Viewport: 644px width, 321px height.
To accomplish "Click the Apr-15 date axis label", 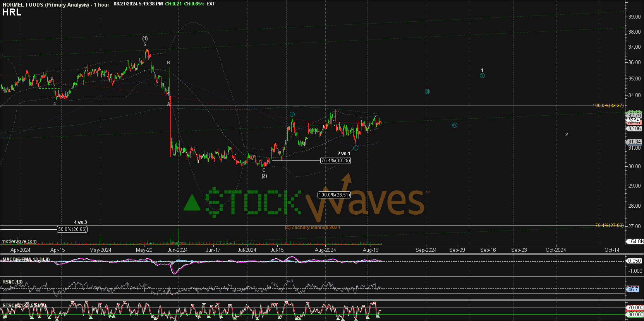I will click(x=58, y=250).
